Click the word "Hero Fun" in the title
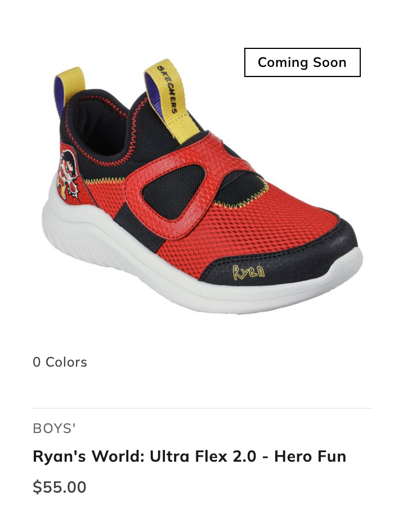 point(310,456)
